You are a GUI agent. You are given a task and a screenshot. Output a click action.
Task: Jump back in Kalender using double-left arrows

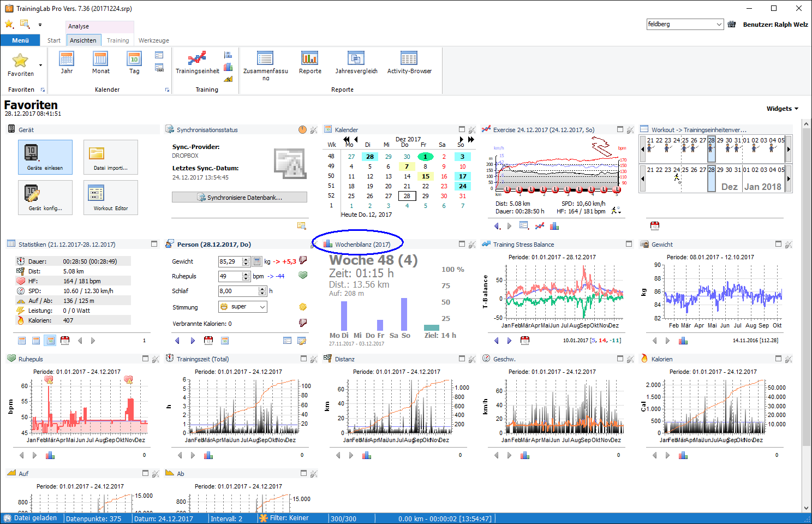(x=347, y=140)
